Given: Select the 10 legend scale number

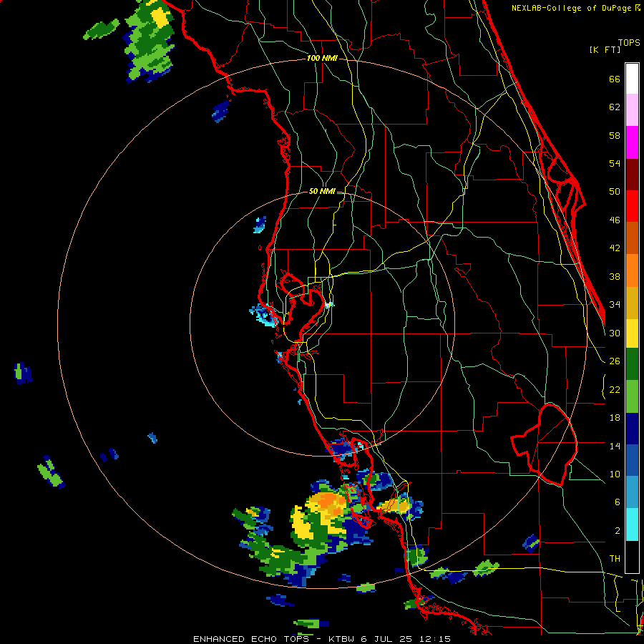Looking at the screenshot, I should coord(615,474).
